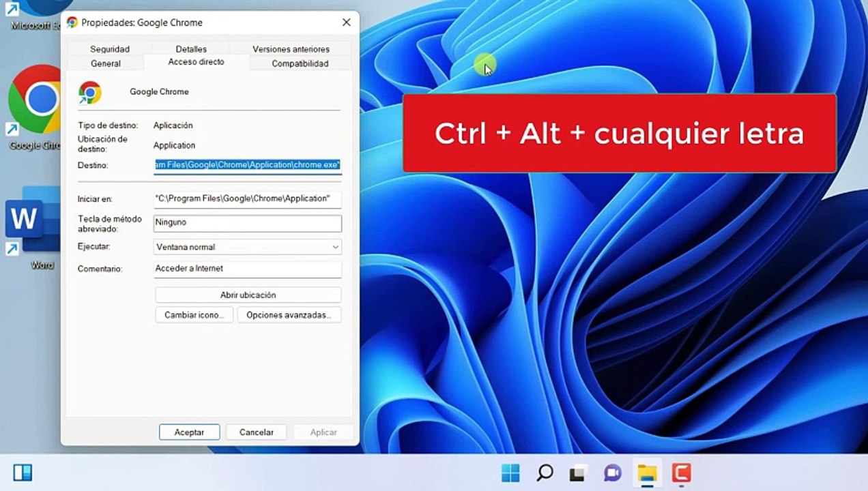Click the Abrir ubicación button
Viewport: 868px width, 491px height.
pos(248,295)
